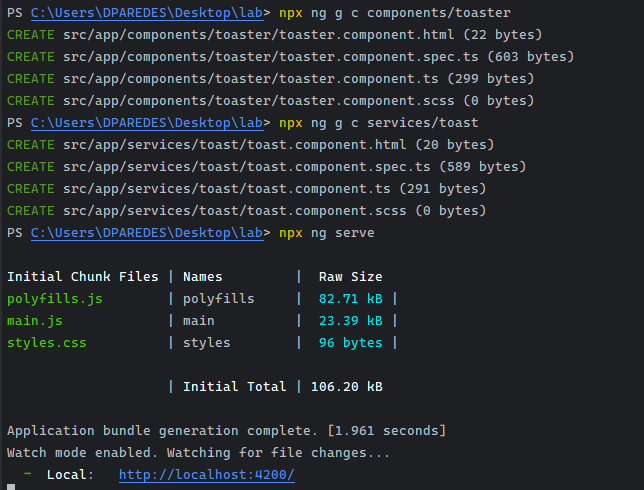Click "Application bundle generation complete" message
The image size is (644, 490).
(x=226, y=430)
